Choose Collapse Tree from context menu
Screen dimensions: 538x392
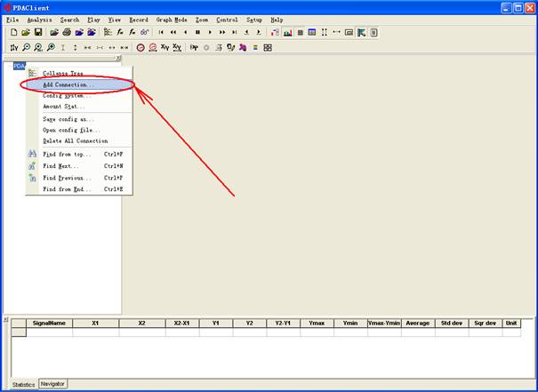pyautogui.click(x=63, y=73)
